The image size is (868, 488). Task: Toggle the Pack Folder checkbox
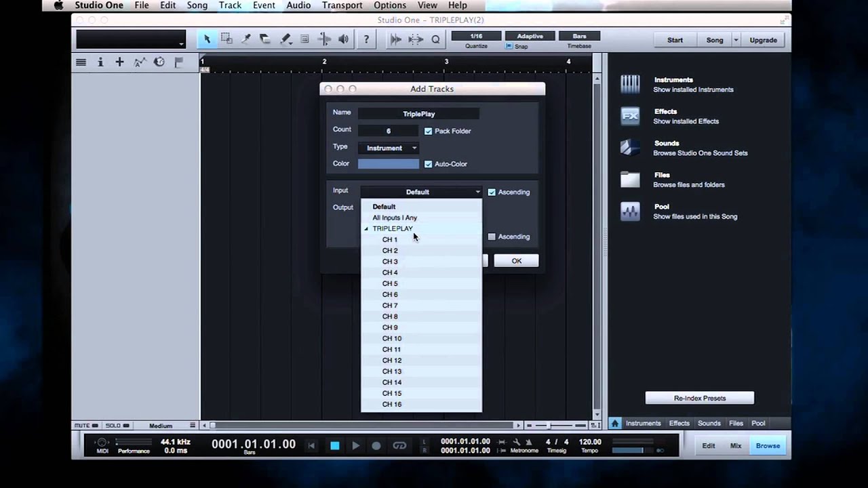pyautogui.click(x=428, y=131)
